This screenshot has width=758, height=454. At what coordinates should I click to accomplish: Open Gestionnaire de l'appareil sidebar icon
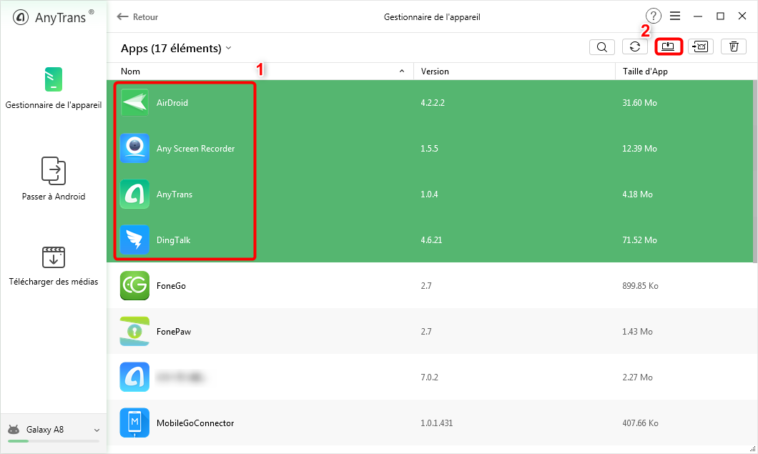[x=54, y=79]
